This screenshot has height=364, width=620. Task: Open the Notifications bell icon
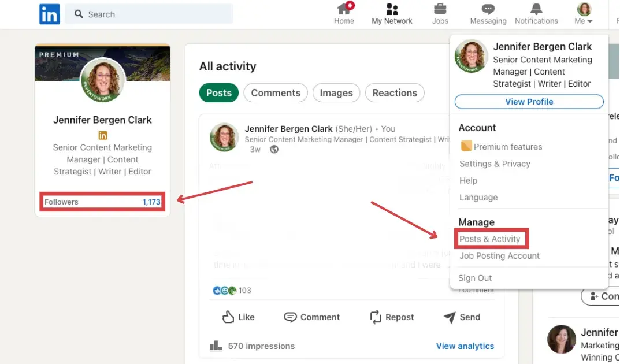pos(536,10)
